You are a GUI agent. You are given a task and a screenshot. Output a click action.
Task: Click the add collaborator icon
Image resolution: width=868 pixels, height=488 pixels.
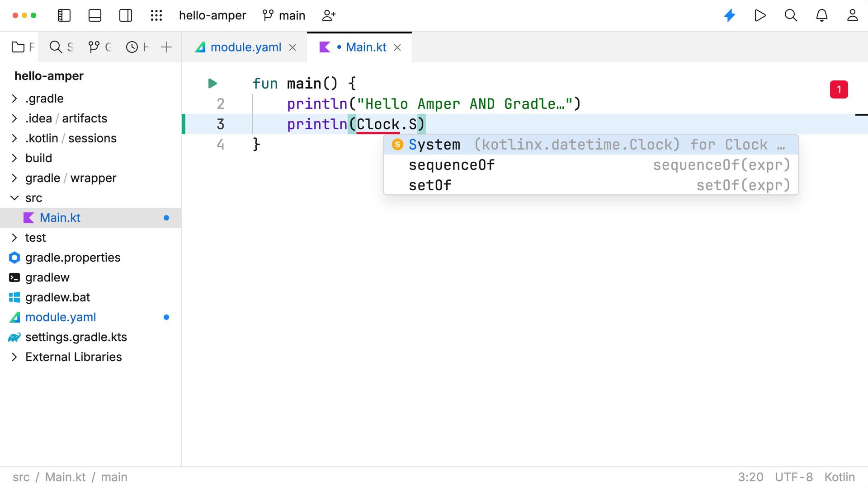pos(329,15)
